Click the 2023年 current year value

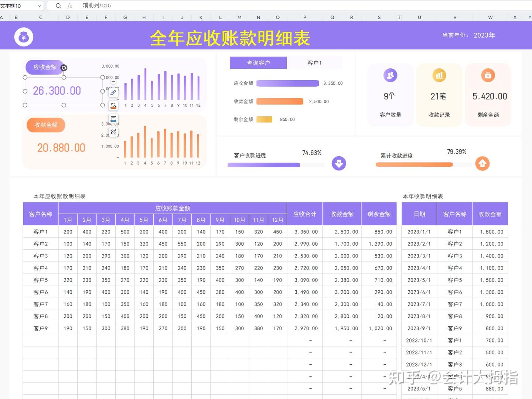(484, 35)
